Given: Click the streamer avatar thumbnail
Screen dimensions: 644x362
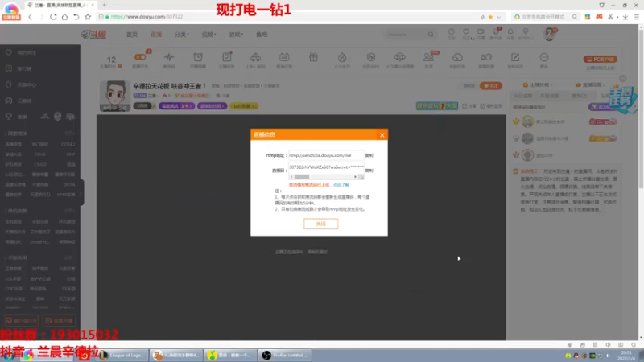Looking at the screenshot, I should tap(114, 96).
